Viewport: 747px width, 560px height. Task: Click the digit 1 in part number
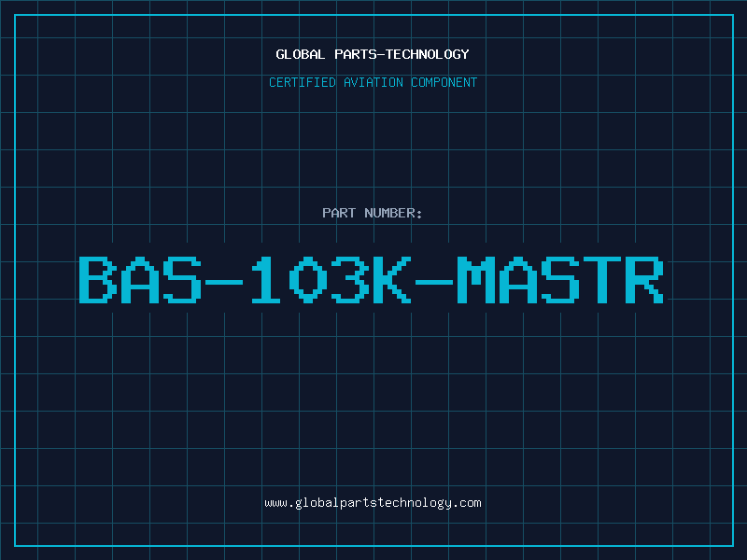[x=262, y=280]
